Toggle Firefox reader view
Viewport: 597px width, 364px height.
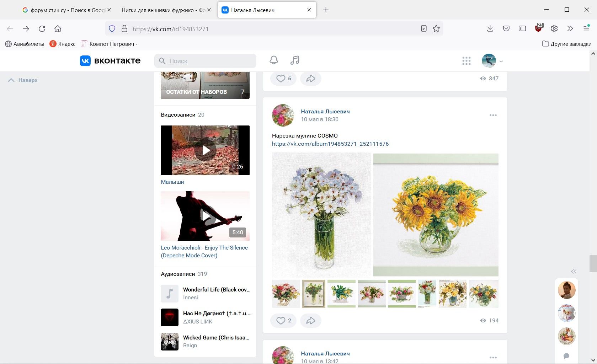(x=423, y=29)
